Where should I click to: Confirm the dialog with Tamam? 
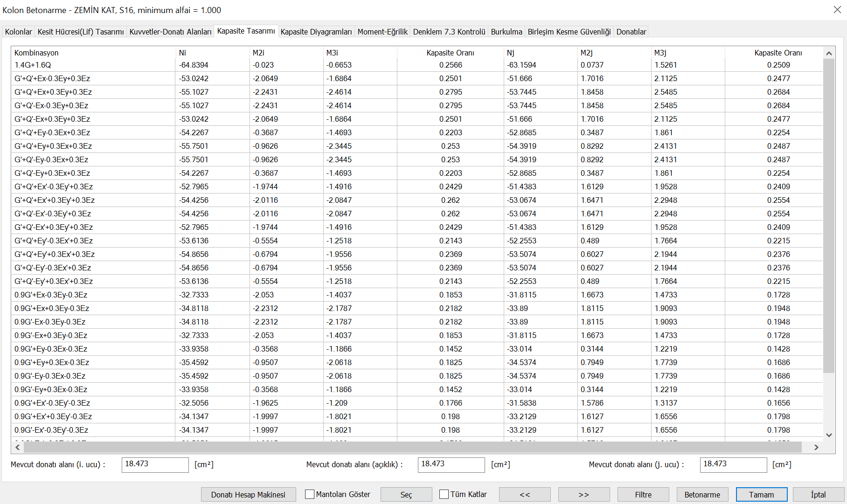(761, 494)
